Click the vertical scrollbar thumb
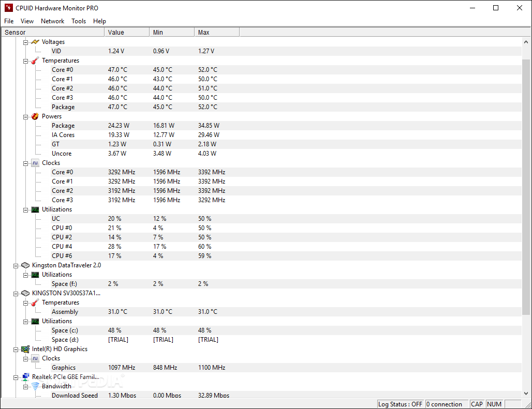Screen dimensions: 532x409 click(x=526, y=187)
